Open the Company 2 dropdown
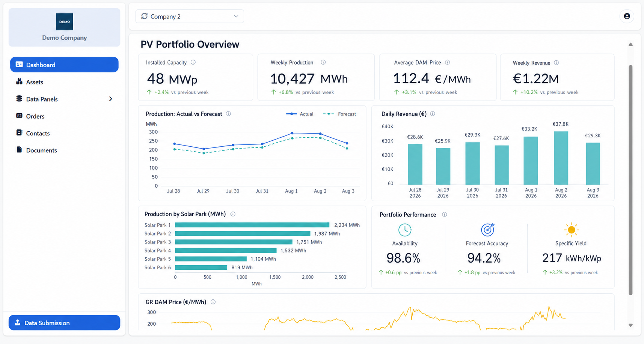 coord(190,17)
